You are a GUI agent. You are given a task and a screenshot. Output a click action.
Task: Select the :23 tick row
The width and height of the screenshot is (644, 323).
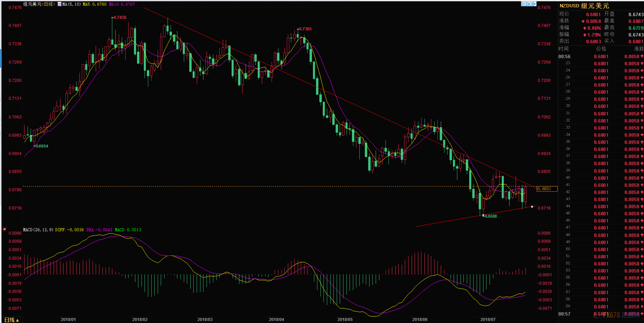click(601, 63)
